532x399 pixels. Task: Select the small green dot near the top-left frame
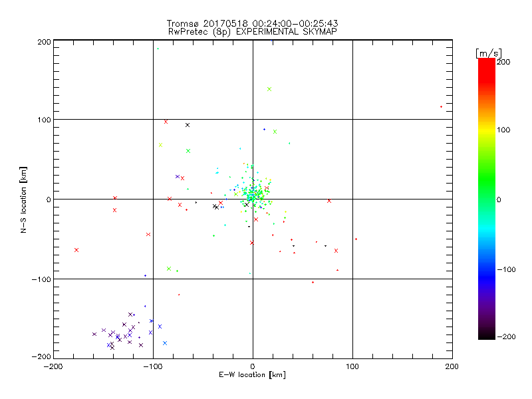pyautogui.click(x=158, y=49)
